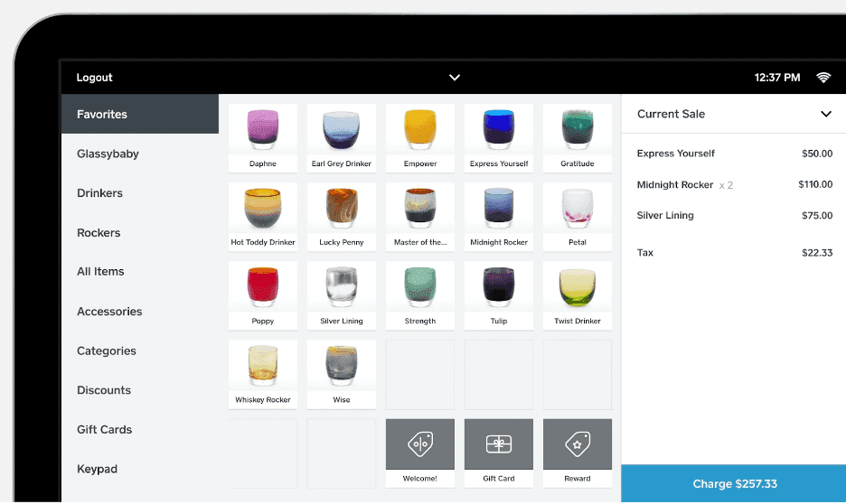This screenshot has width=846, height=504.
Task: Open the Midnight Rocker x 2 line item
Action: point(734,184)
